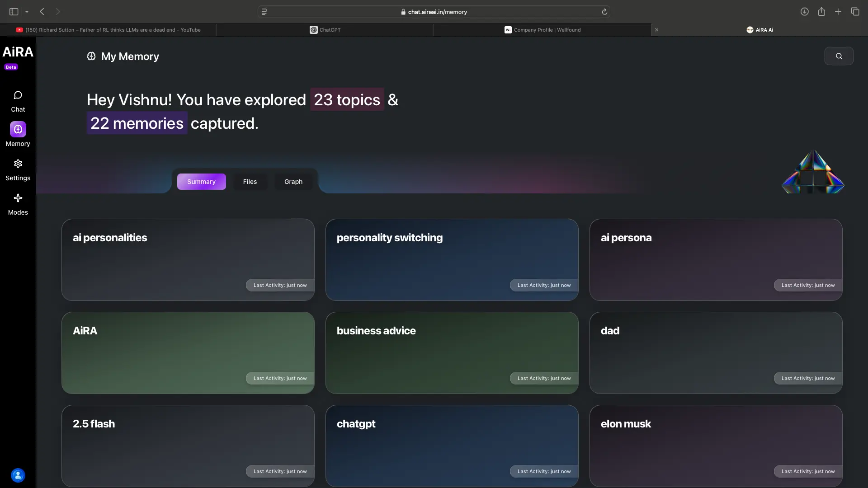Switch to the Graph tab
868x488 pixels.
[293, 182]
